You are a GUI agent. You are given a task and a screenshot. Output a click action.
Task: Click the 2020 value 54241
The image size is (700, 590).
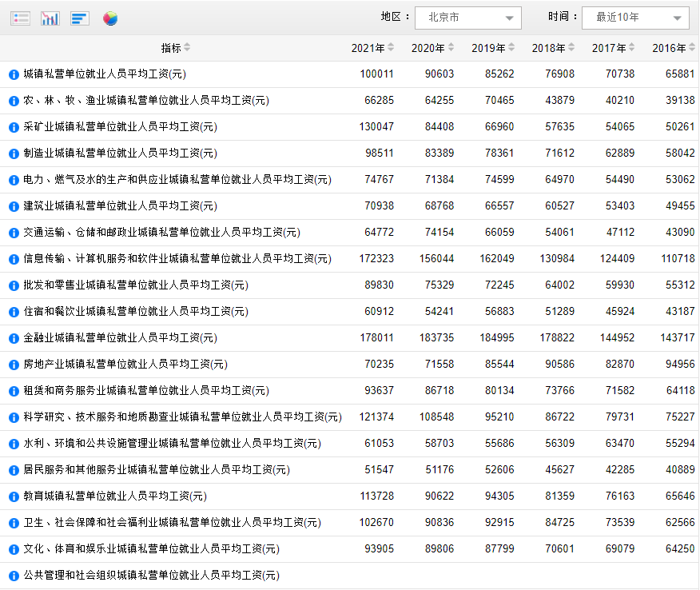439,311
